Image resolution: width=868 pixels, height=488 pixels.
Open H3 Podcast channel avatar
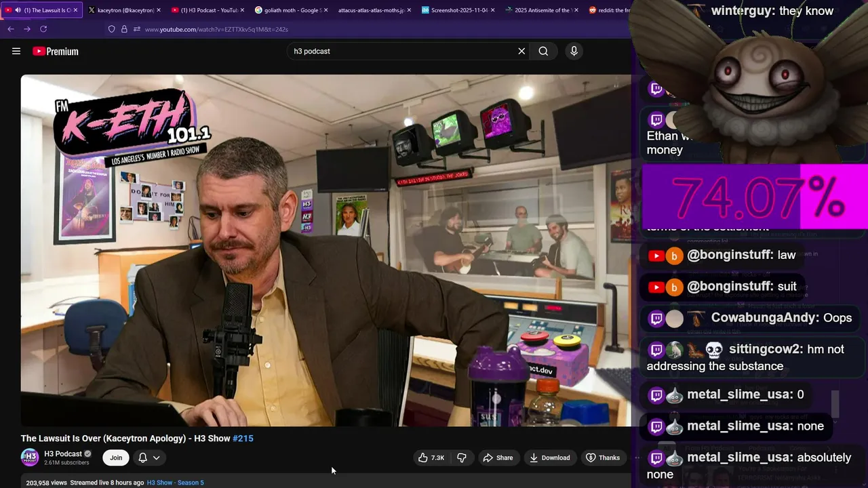click(x=30, y=457)
